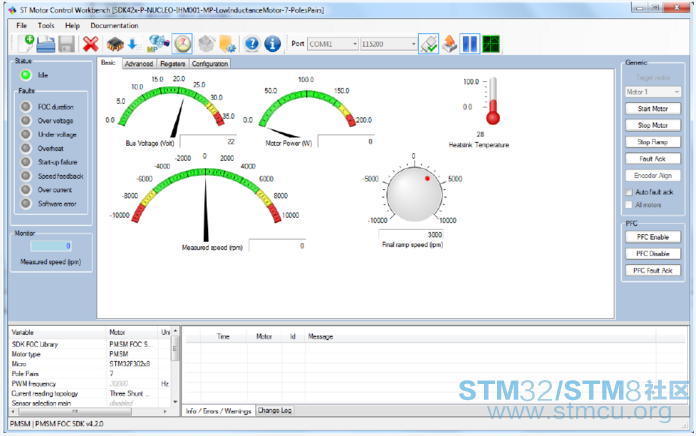Select the PWM frequency row
This screenshot has height=436, width=696.
pyautogui.click(x=90, y=384)
